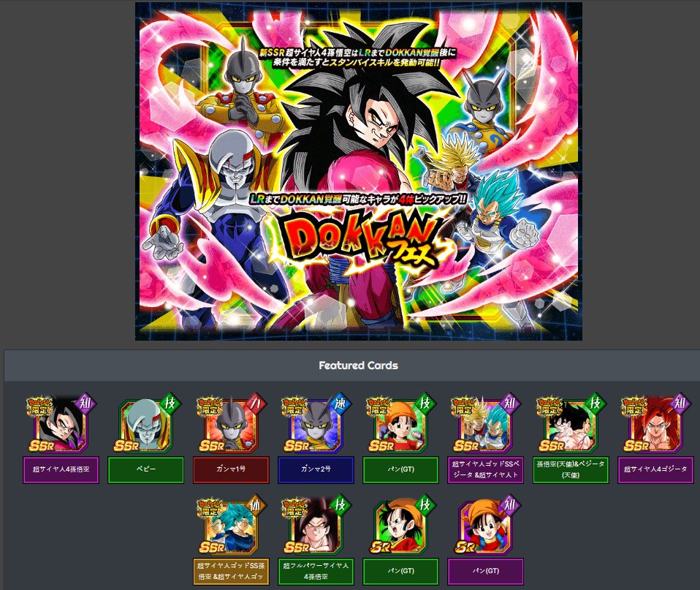This screenshot has width=700, height=590.
Task: Click the 超サイヤ人4ゴジータ name label
Action: (655, 469)
